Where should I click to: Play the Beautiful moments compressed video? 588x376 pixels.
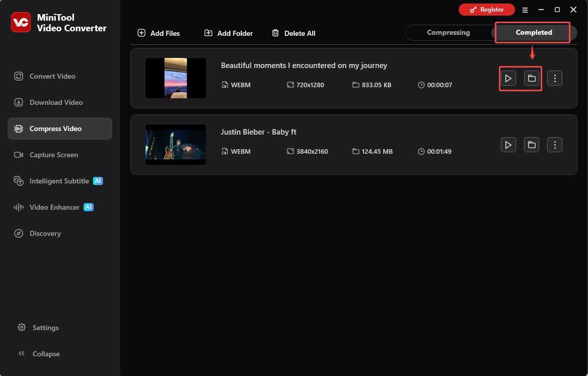click(508, 79)
